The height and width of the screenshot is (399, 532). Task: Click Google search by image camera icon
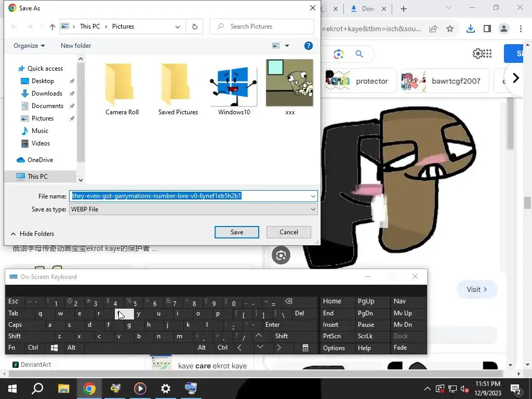coord(338,54)
